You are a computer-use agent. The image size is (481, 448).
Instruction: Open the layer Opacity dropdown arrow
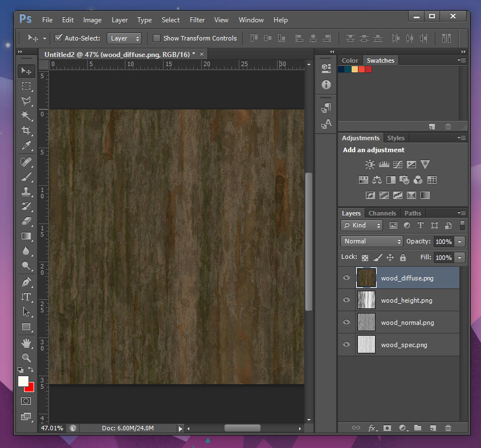[459, 242]
